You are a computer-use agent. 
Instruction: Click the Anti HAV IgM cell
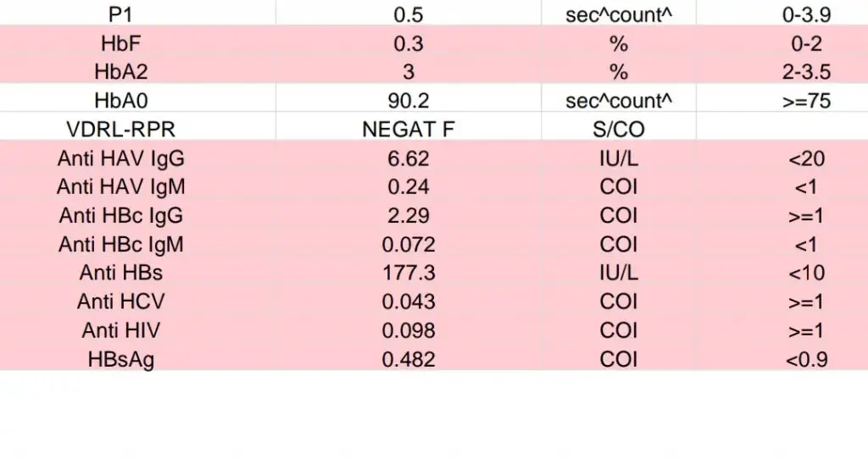click(x=120, y=187)
